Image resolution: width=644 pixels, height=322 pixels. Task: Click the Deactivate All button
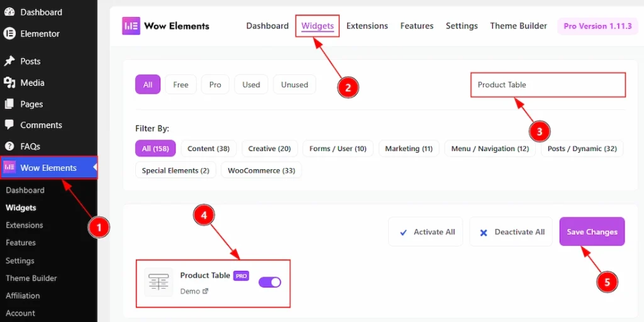[x=511, y=232]
